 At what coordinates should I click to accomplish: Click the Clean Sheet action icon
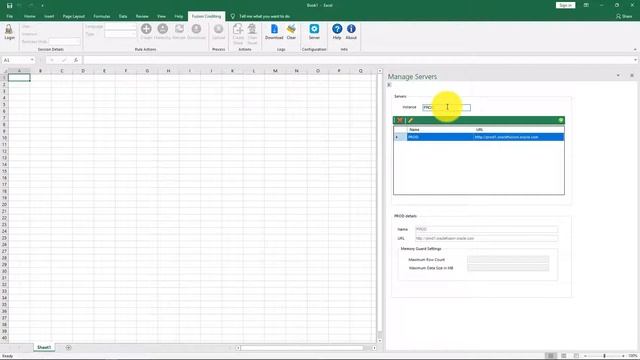click(x=252, y=29)
